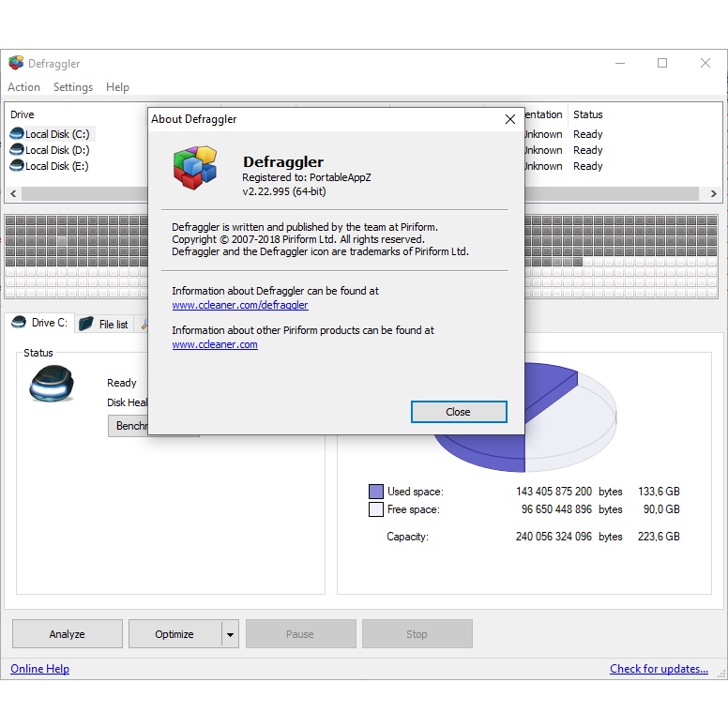Open the Action menu
This screenshot has width=728, height=728.
[x=24, y=87]
